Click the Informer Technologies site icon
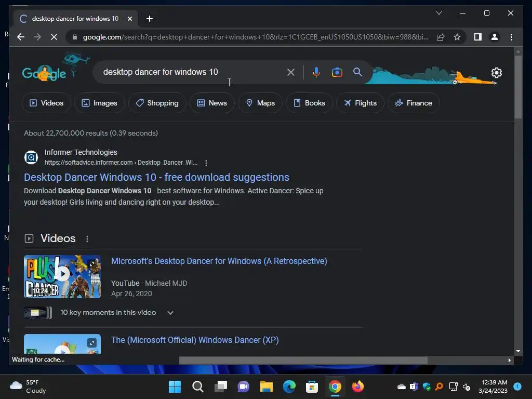The height and width of the screenshot is (399, 532). coord(31,157)
